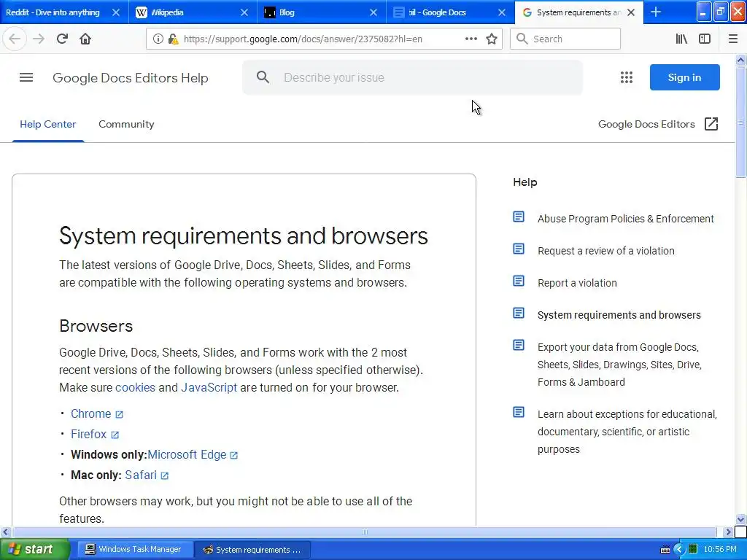Go back using the browser back arrow
The image size is (747, 560).
pos(15,39)
